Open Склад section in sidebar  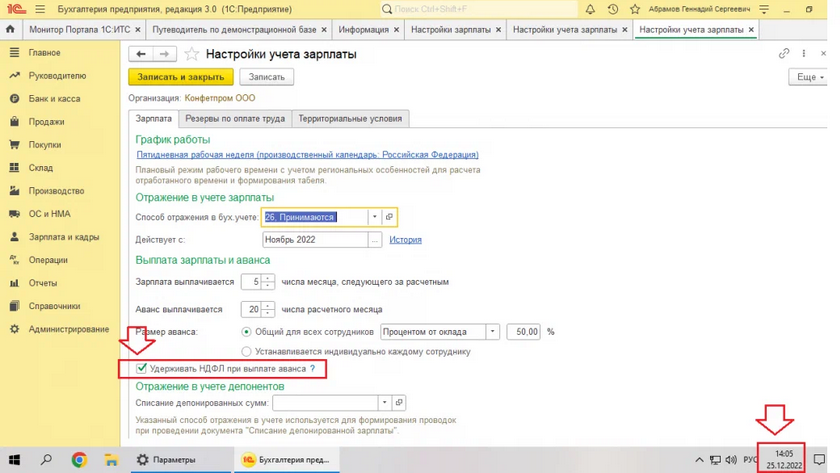pyautogui.click(x=40, y=168)
